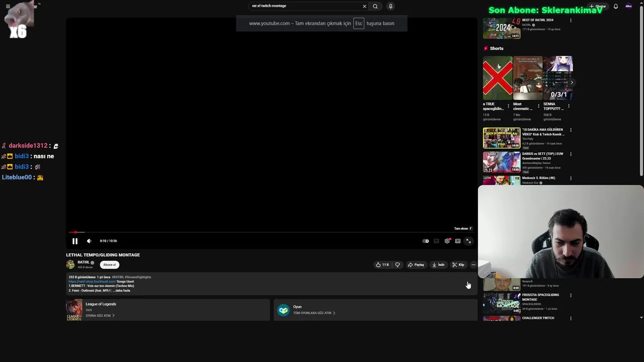Open the ratirl-shop fourthwall link
The height and width of the screenshot is (362, 644).
[92, 282]
